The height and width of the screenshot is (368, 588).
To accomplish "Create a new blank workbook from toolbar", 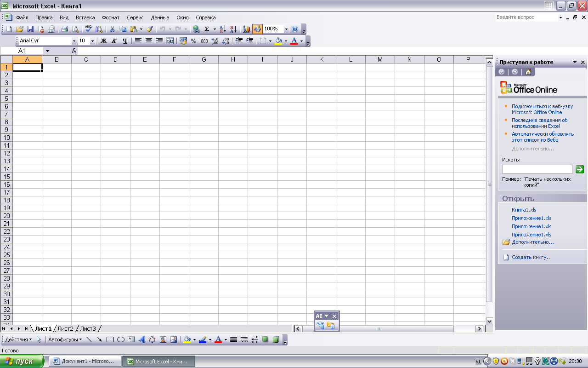I will pyautogui.click(x=9, y=29).
